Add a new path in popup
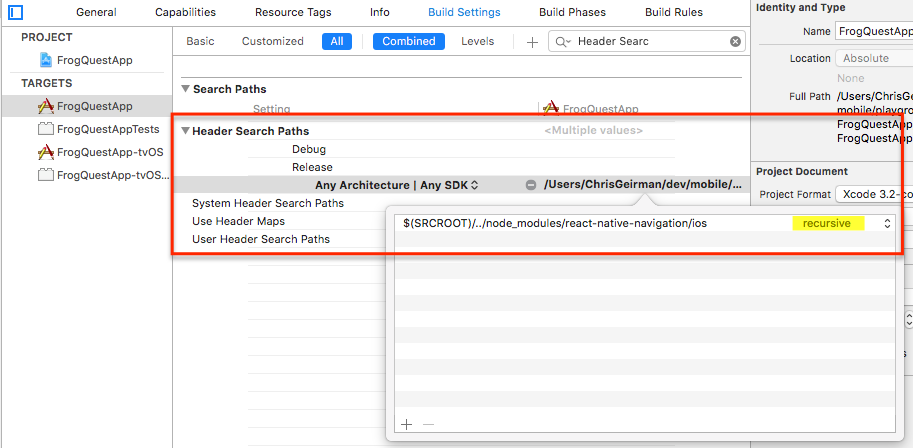 click(x=406, y=424)
